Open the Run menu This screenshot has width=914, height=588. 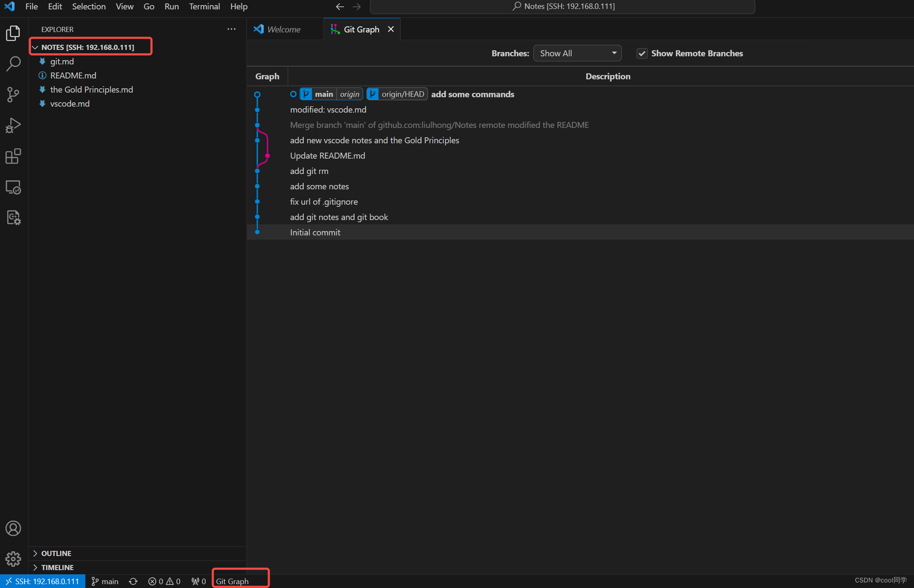[x=172, y=6]
